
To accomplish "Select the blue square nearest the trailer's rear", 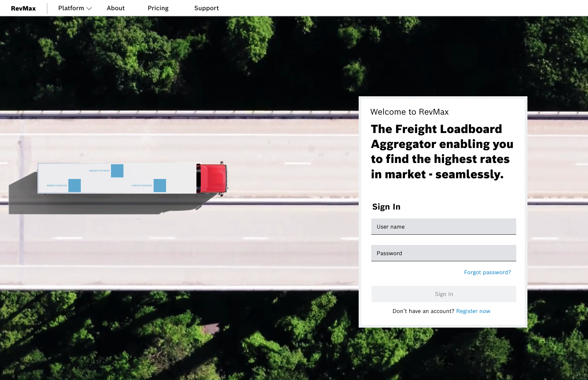I will tap(75, 185).
